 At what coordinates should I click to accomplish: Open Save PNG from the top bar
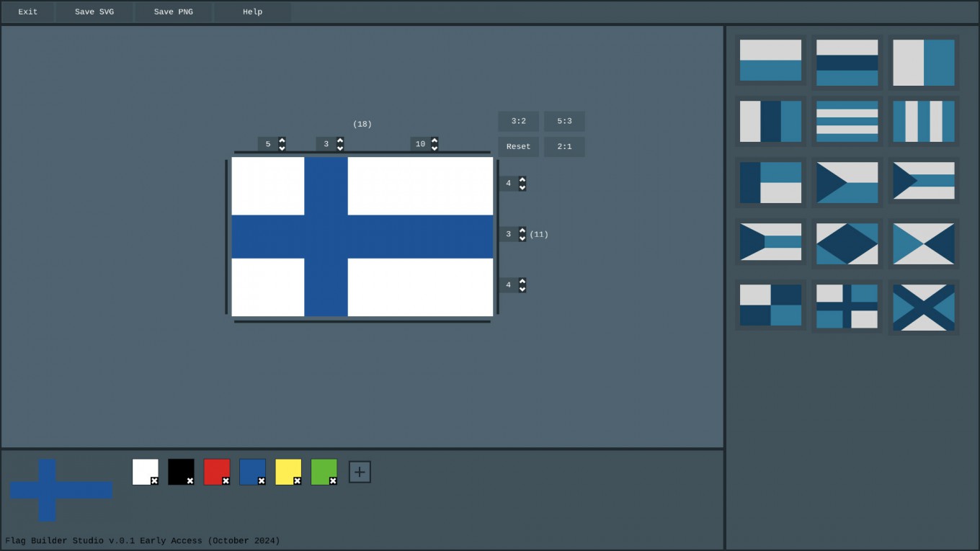coord(174,12)
